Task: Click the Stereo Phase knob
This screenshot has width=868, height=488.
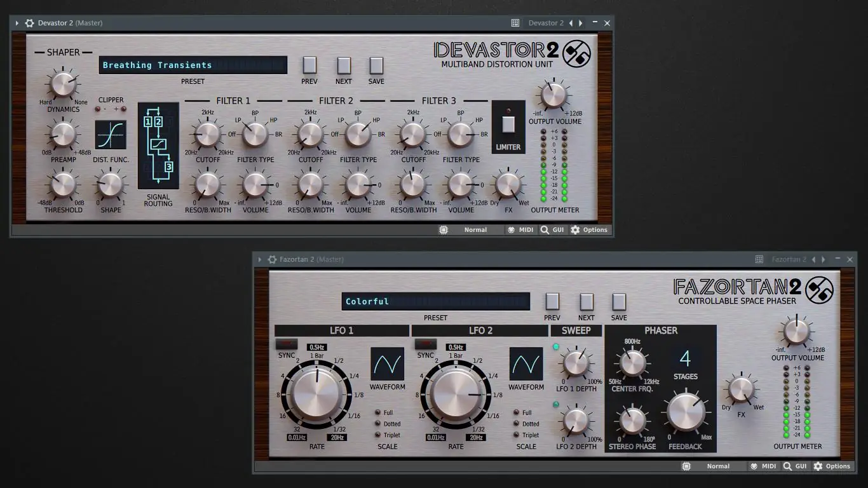Action: point(632,421)
